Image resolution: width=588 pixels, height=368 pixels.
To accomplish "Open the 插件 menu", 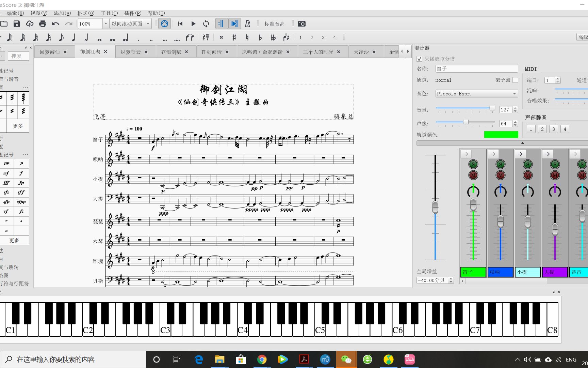I will 133,13.
